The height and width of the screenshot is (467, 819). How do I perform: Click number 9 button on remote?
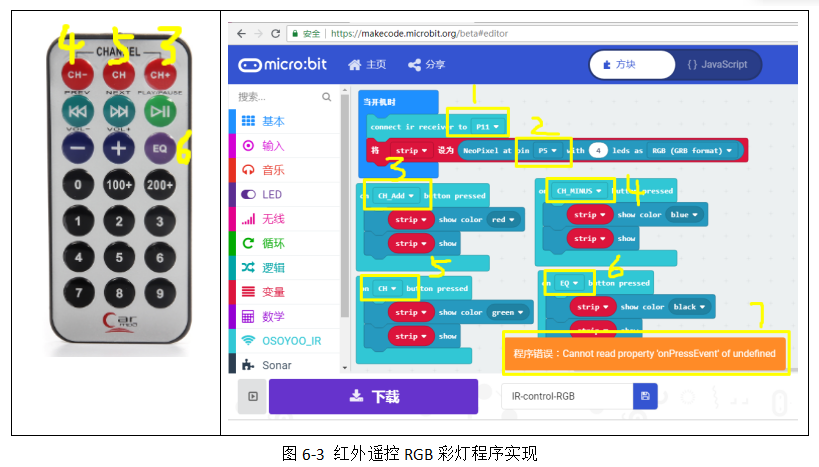coord(160,294)
